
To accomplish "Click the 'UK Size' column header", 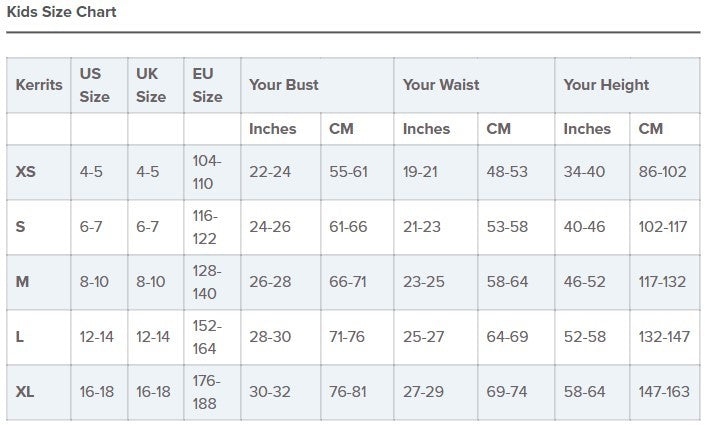I will point(151,85).
